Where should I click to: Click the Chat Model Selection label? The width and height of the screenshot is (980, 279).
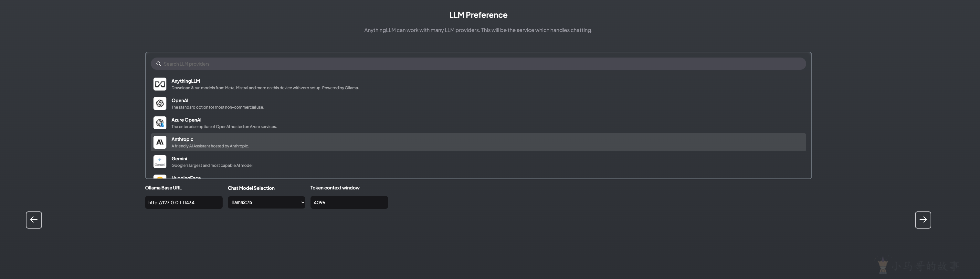pos(251,188)
